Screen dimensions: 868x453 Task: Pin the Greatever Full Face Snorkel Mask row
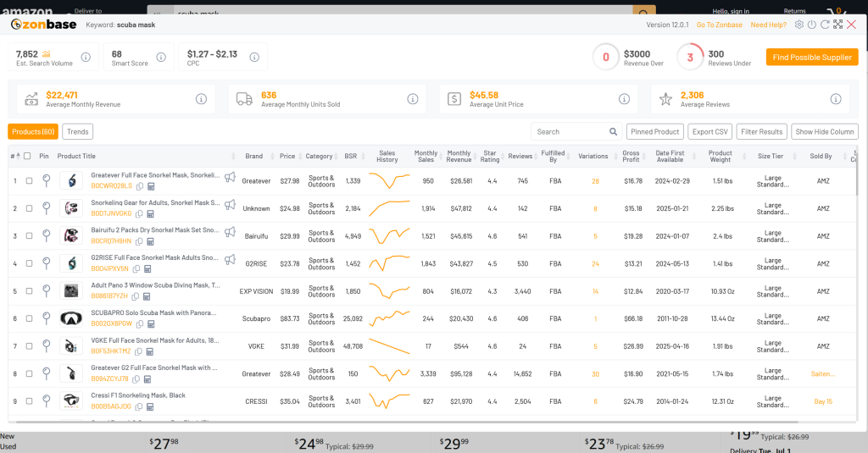[47, 180]
